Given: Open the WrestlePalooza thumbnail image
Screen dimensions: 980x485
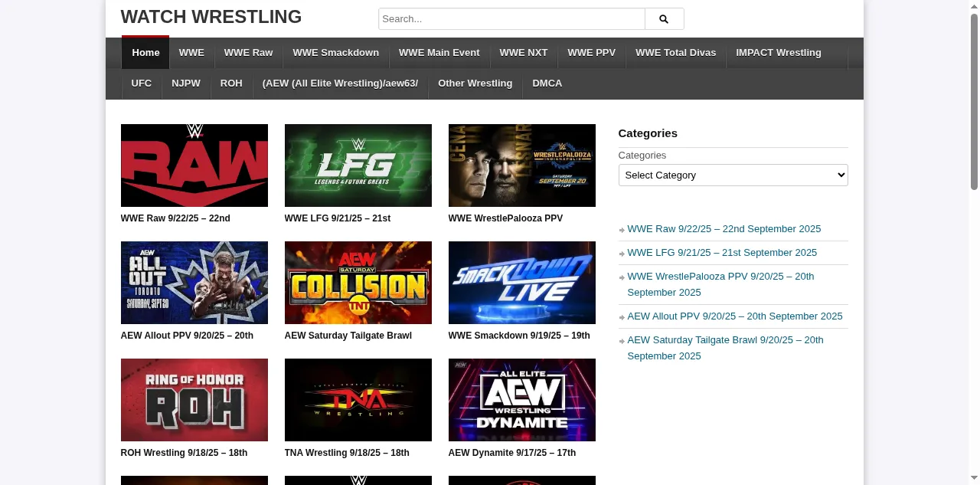Looking at the screenshot, I should [522, 165].
